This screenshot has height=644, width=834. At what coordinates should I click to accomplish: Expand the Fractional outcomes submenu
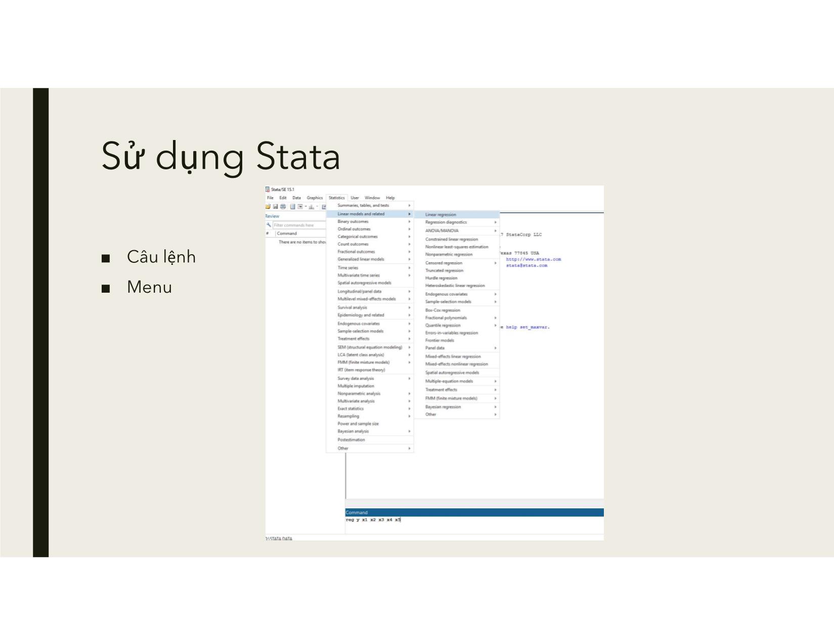pos(370,252)
